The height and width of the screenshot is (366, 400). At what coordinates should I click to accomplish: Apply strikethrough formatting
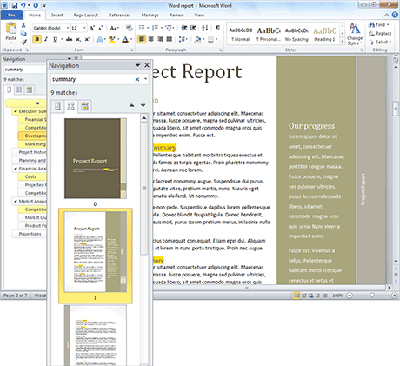tap(69, 39)
